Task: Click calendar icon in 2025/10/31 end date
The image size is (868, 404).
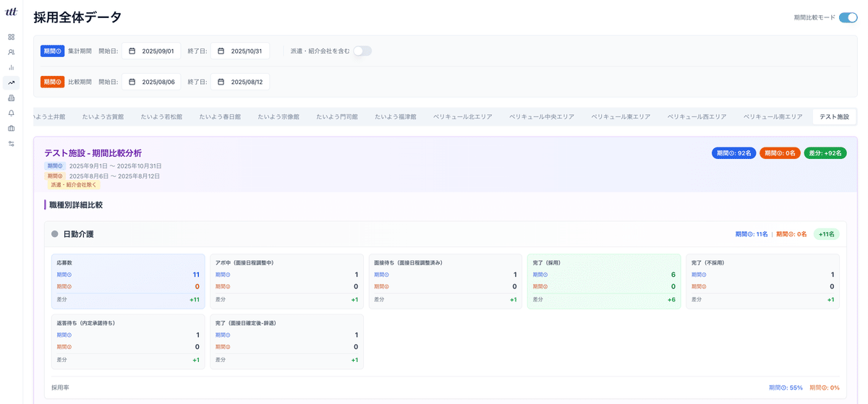Action: (x=221, y=51)
